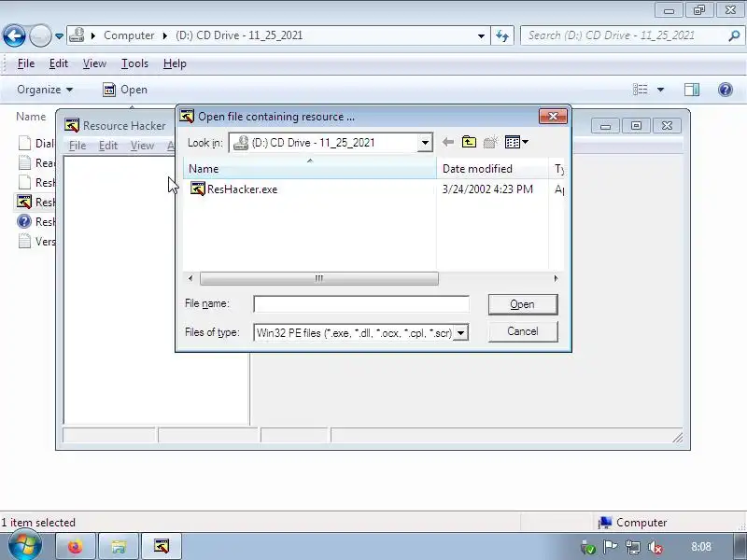Open the Organize dropdown in Explorer
This screenshot has width=747, height=560.
coord(45,90)
